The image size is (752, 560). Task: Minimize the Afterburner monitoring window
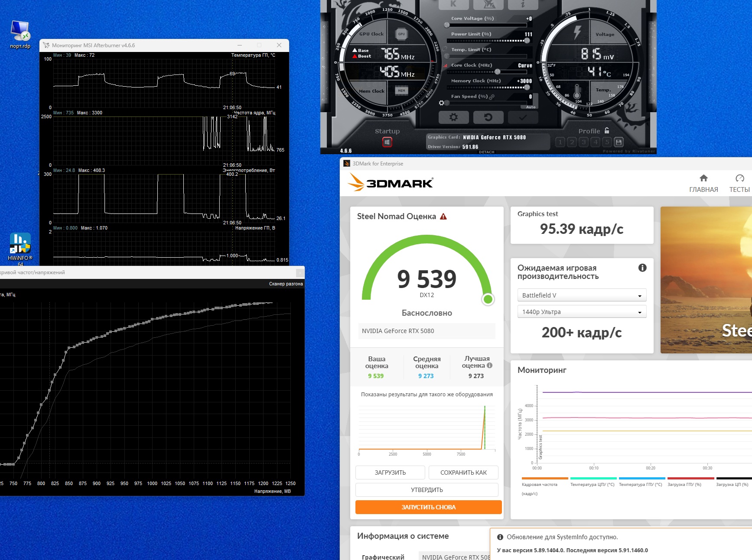point(240,45)
